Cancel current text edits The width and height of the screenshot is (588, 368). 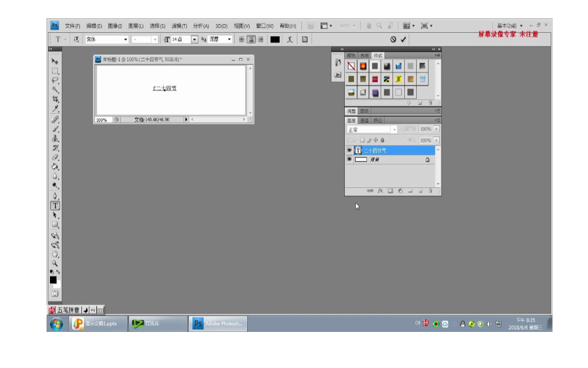coord(393,39)
